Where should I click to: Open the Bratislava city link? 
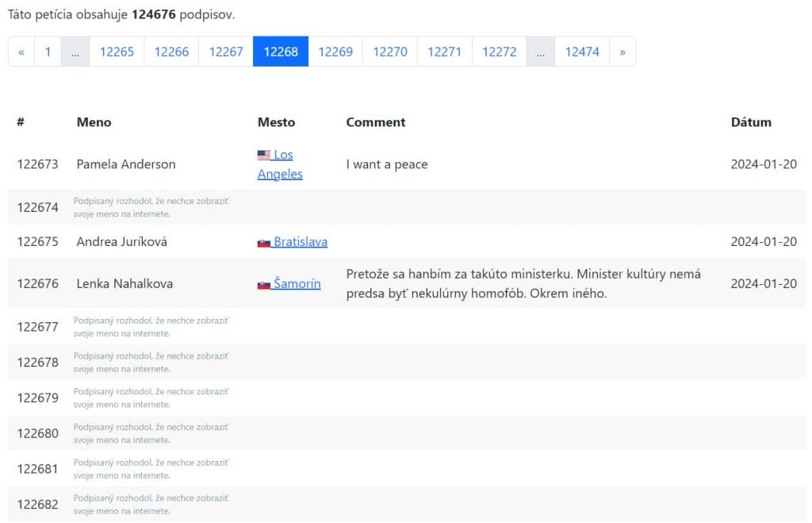pyautogui.click(x=301, y=242)
